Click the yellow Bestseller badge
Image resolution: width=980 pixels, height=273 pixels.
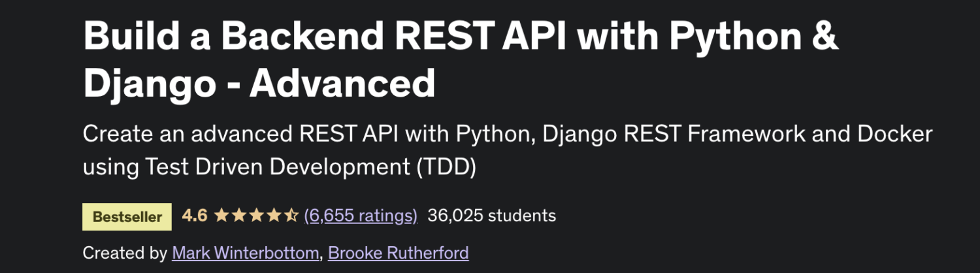click(x=127, y=217)
